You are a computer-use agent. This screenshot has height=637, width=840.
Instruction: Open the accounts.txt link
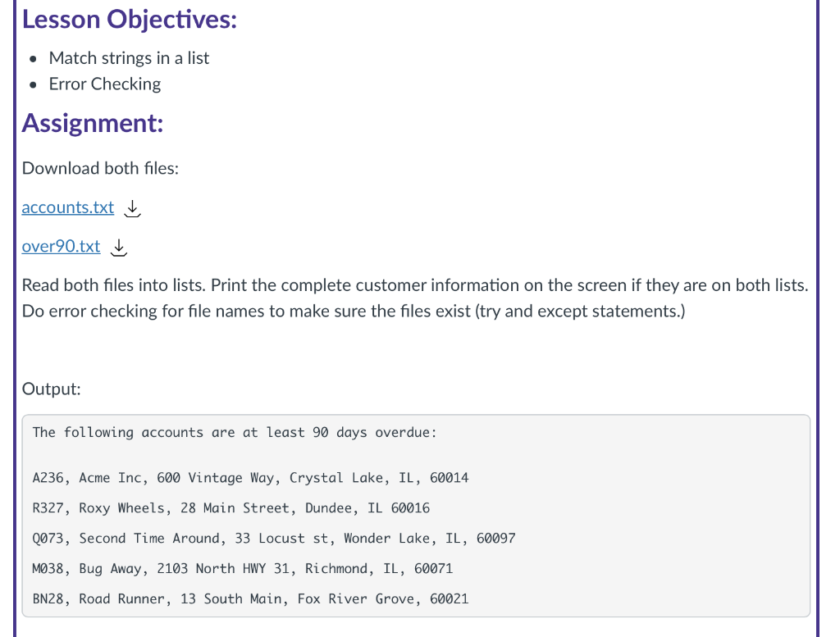[x=67, y=207]
